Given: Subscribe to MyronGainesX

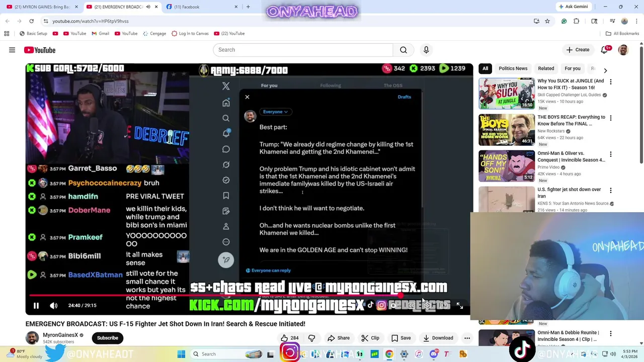Looking at the screenshot, I should click(108, 338).
